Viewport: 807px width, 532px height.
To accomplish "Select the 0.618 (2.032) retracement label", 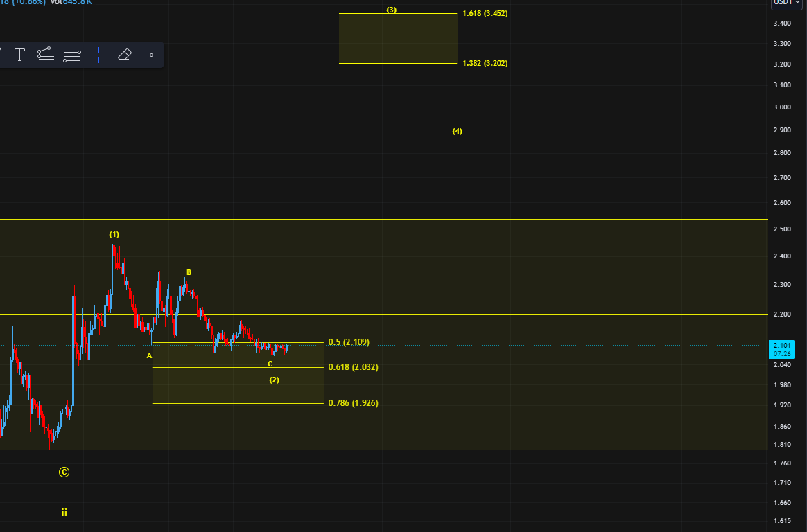I will click(353, 367).
